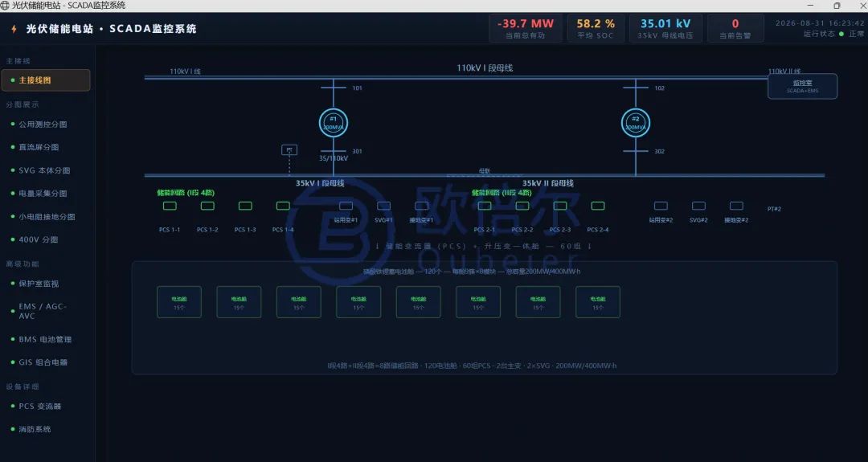Screen dimensions: 868x462
Task: Select the PCS 1-1 storage circuit box
Action: coord(170,206)
